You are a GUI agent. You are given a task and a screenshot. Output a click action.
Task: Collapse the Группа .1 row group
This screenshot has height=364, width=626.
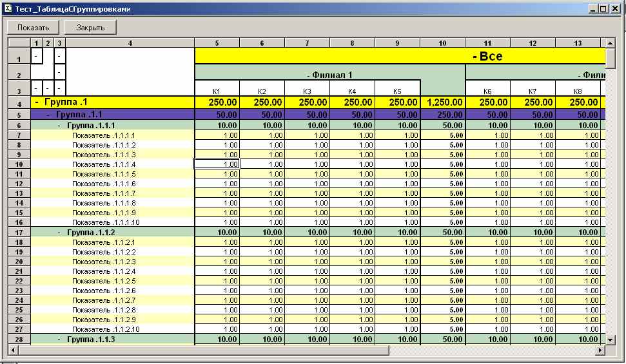tap(37, 102)
